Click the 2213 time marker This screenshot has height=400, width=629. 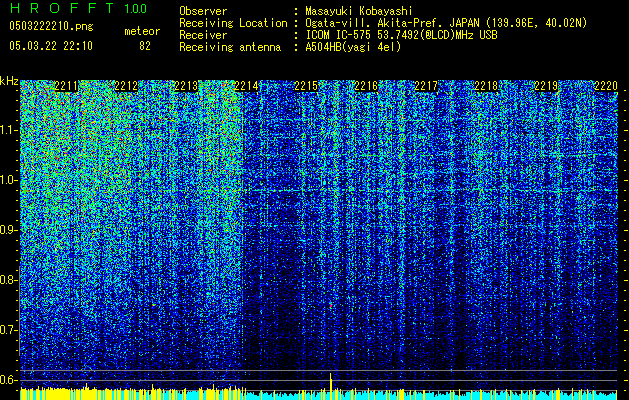click(186, 86)
